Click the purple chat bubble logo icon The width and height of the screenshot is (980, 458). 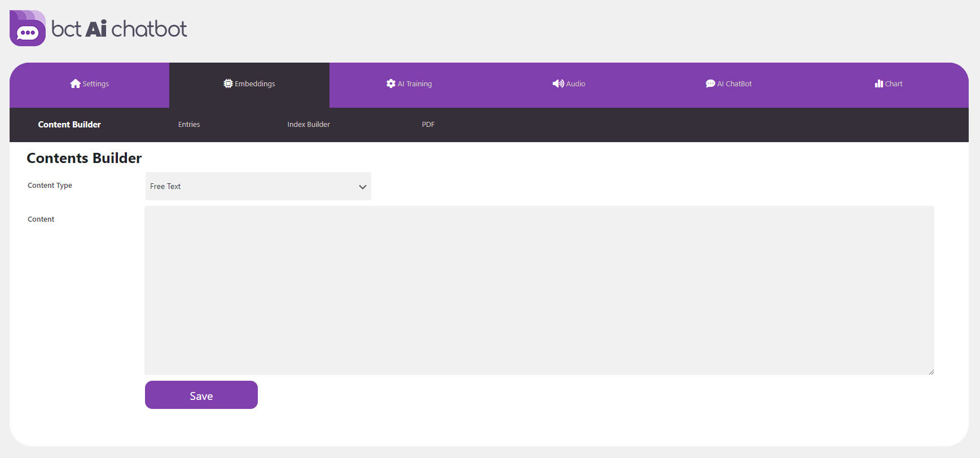point(28,29)
